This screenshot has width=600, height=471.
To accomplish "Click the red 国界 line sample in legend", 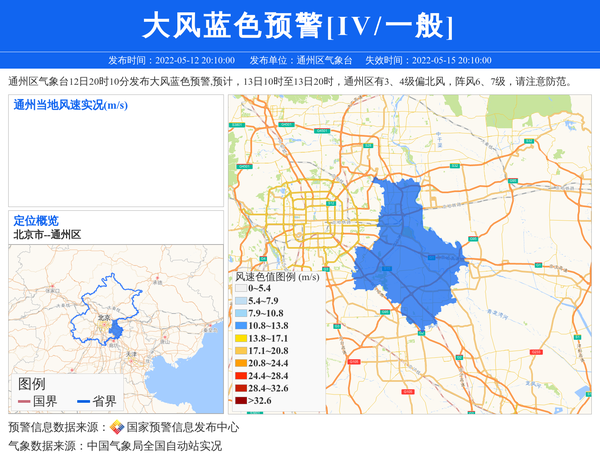I will coord(24,401).
